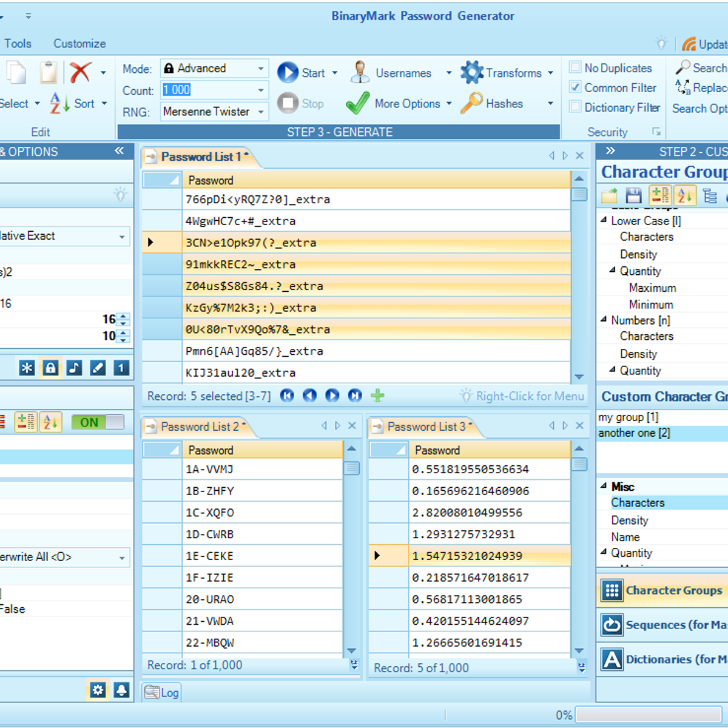Screen dimensions: 728x728
Task: Close the Password List 2 pane
Action: 352,426
